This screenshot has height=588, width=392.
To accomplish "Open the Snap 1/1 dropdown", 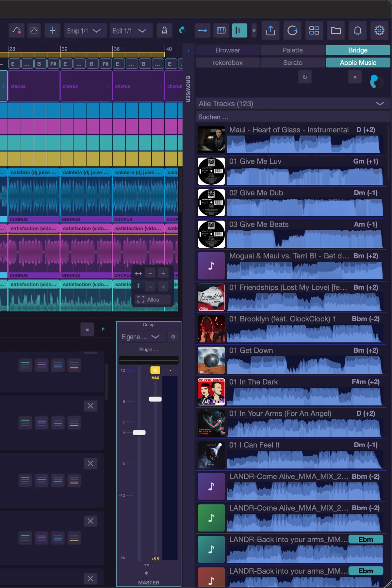I will click(x=86, y=31).
